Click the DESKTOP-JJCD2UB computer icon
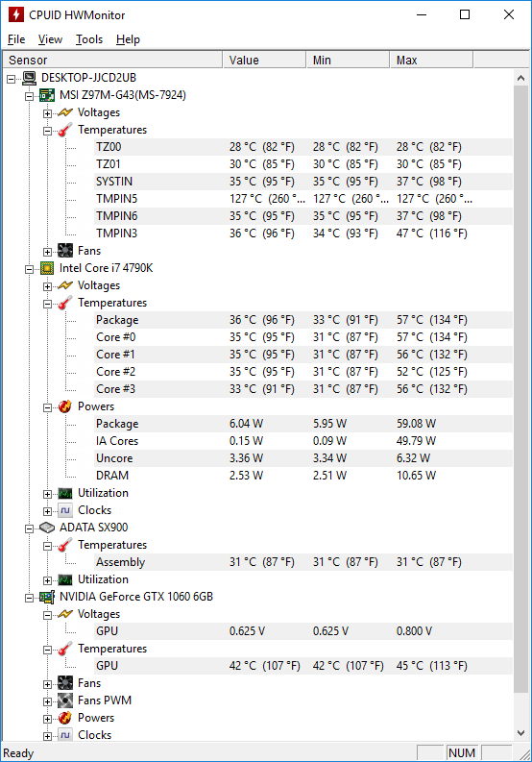 (x=29, y=78)
